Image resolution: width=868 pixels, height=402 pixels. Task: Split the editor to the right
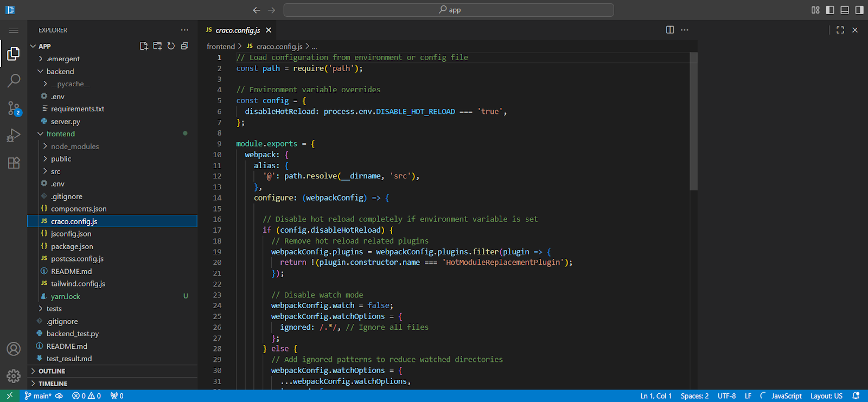coord(670,30)
